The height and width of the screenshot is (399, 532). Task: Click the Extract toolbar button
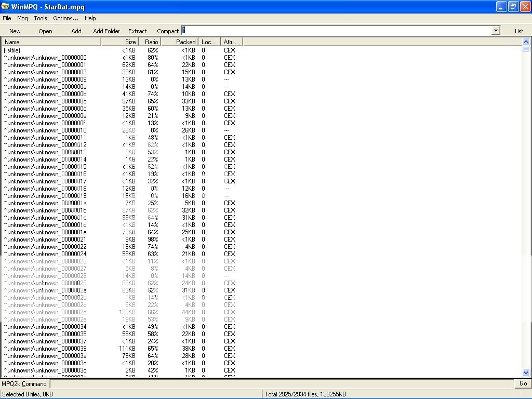point(137,31)
